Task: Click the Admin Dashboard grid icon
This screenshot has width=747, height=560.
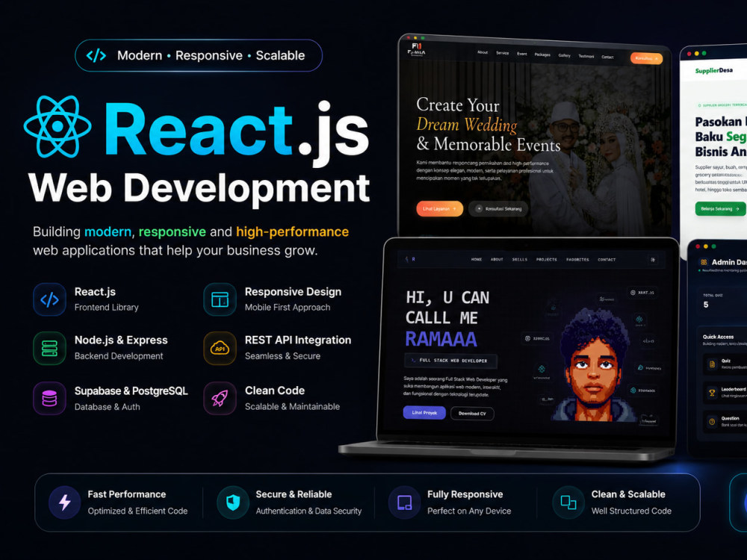Action: tap(704, 262)
